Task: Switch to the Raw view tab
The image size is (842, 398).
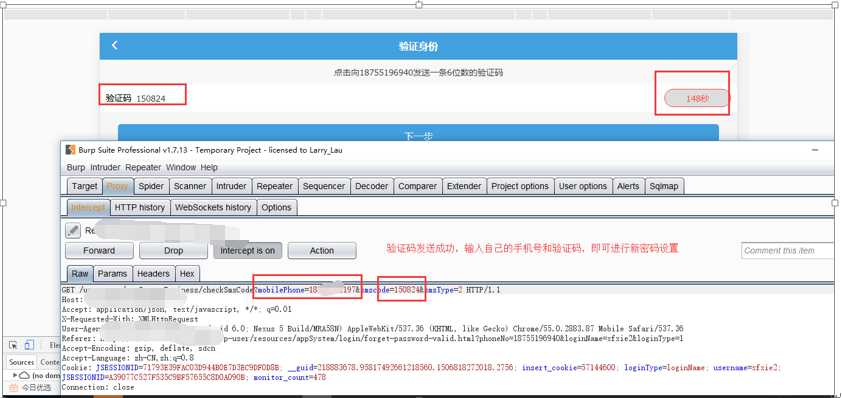Action: click(x=80, y=274)
